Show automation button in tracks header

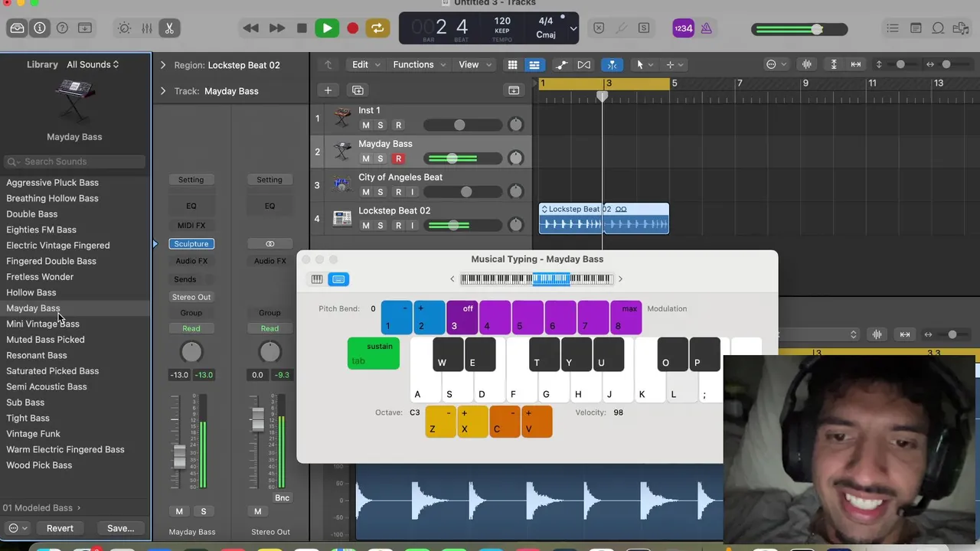(x=562, y=65)
